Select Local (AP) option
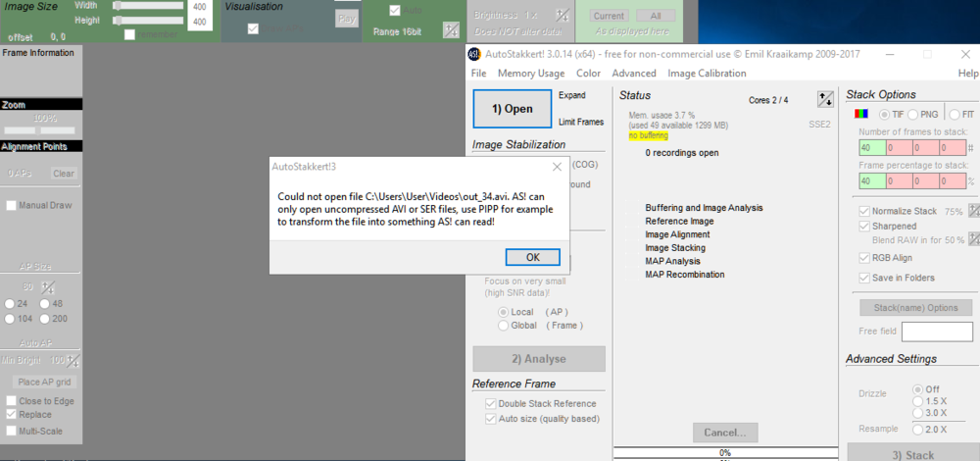980x461 pixels. tap(503, 312)
